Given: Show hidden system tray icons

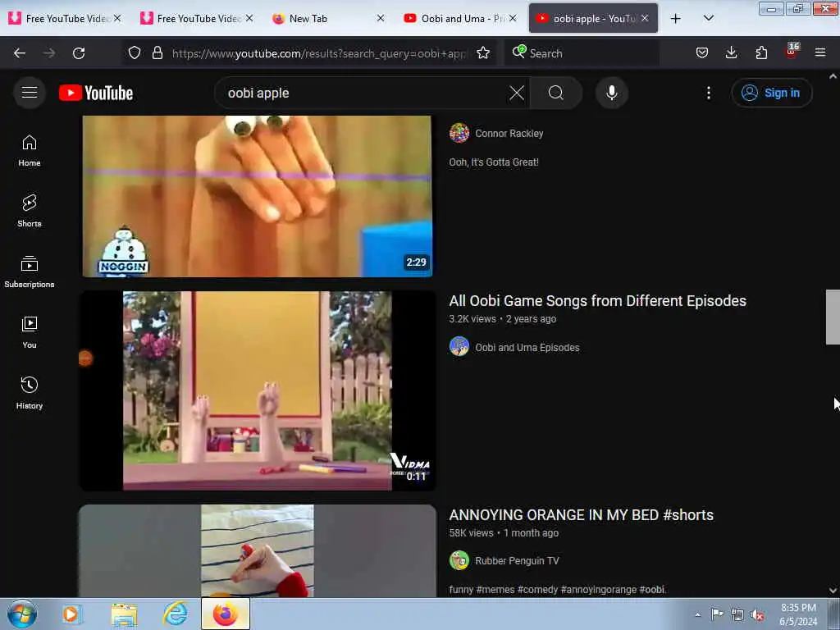Looking at the screenshot, I should [697, 614].
